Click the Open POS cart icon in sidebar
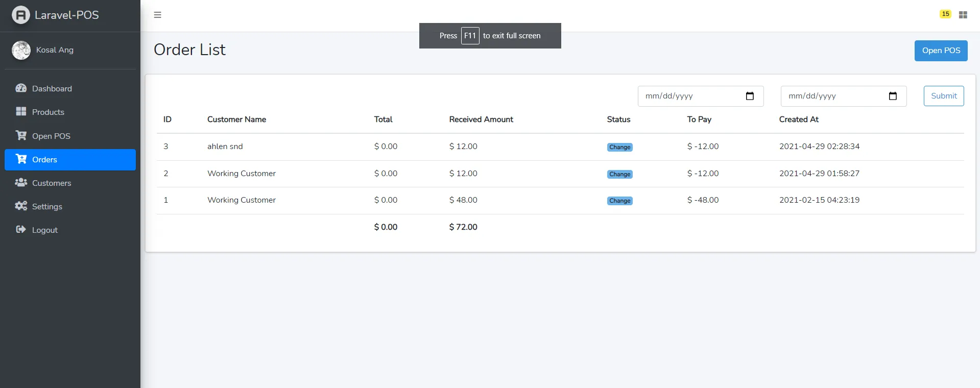The width and height of the screenshot is (980, 388). [21, 135]
